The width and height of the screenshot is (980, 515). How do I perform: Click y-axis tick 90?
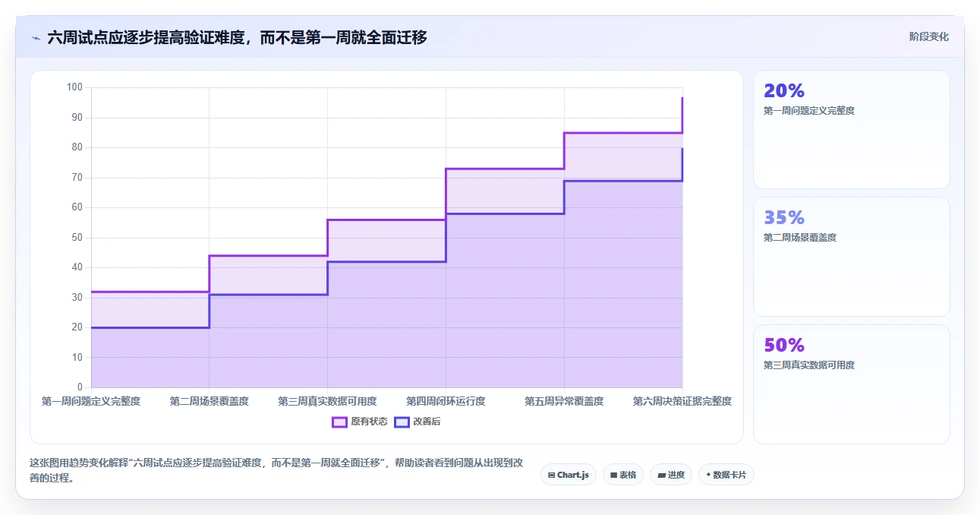(77, 118)
